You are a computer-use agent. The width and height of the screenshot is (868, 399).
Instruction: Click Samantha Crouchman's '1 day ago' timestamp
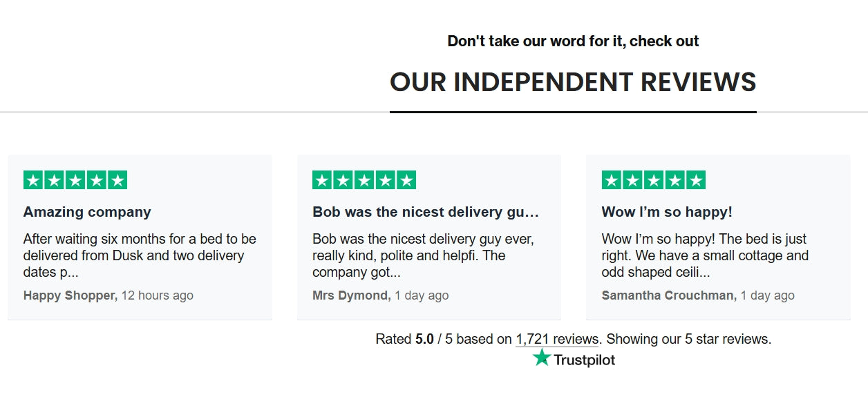point(768,295)
